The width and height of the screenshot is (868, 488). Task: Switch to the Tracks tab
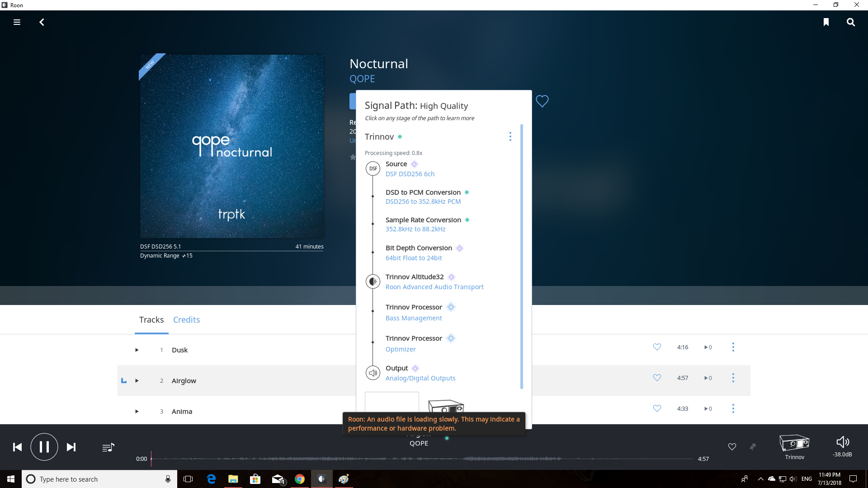pyautogui.click(x=151, y=319)
